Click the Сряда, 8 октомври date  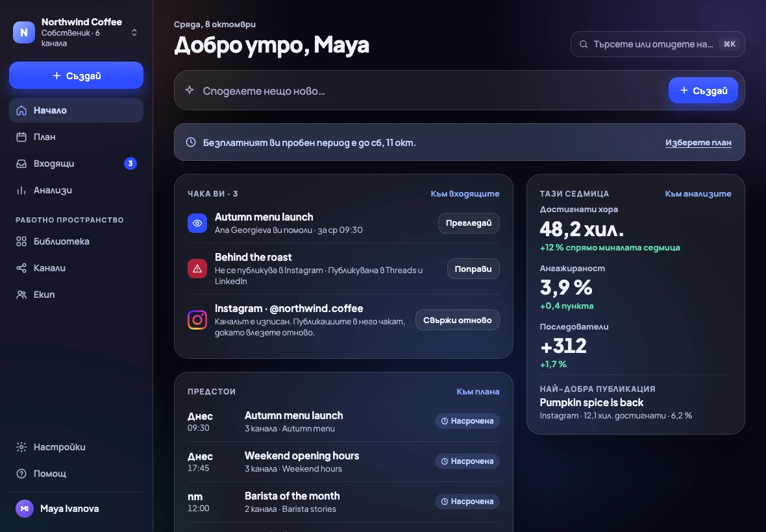click(214, 25)
